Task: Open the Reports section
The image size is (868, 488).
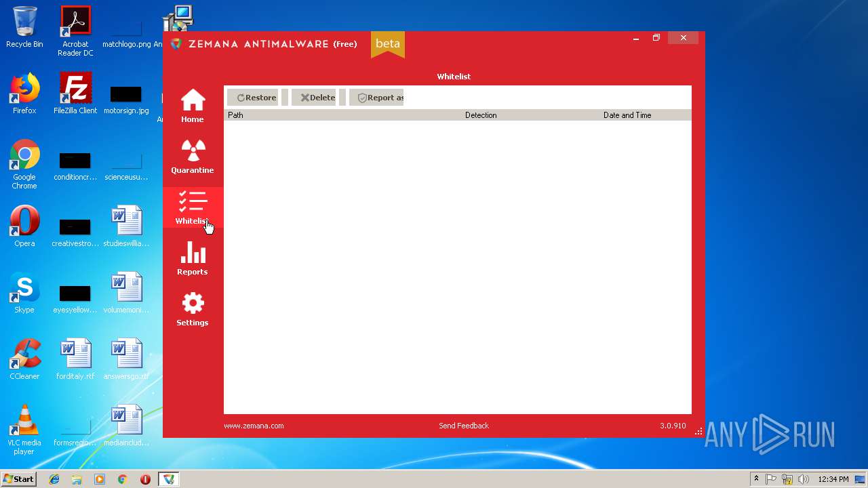Action: click(x=193, y=258)
